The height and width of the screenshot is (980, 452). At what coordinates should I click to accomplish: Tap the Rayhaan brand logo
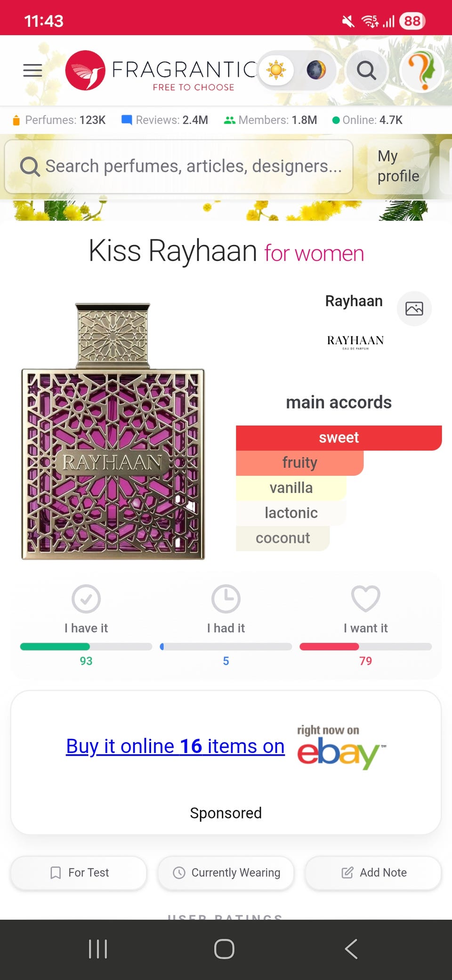click(x=355, y=342)
